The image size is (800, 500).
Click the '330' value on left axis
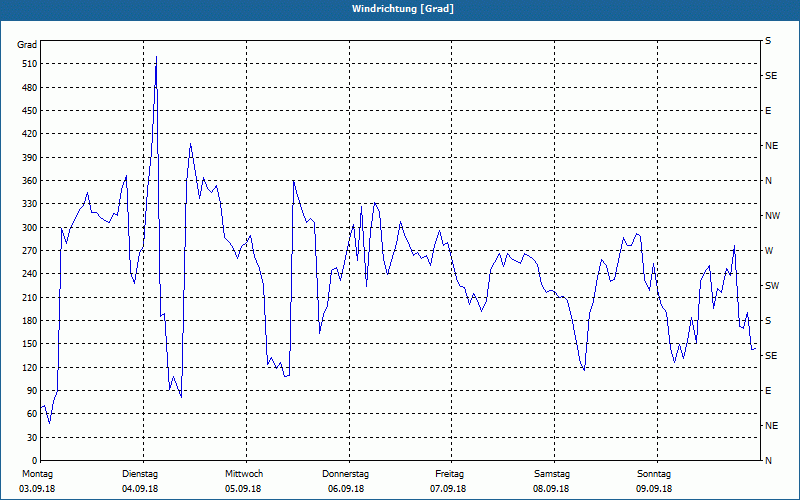click(x=30, y=204)
